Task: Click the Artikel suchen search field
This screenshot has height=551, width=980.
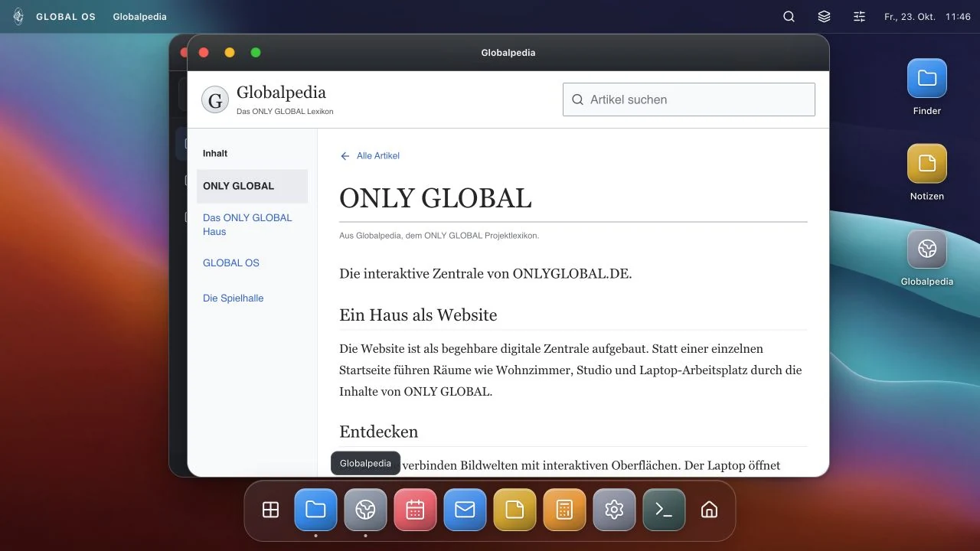Action: (x=689, y=99)
